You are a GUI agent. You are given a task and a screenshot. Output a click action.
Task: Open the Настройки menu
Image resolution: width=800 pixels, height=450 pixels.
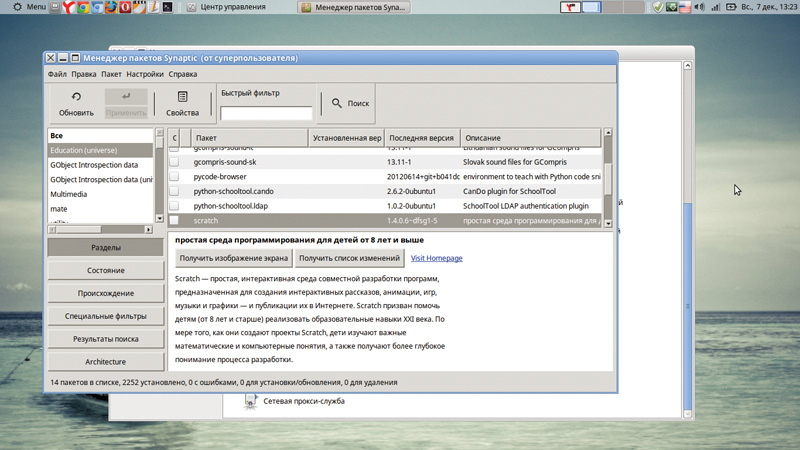(x=145, y=74)
